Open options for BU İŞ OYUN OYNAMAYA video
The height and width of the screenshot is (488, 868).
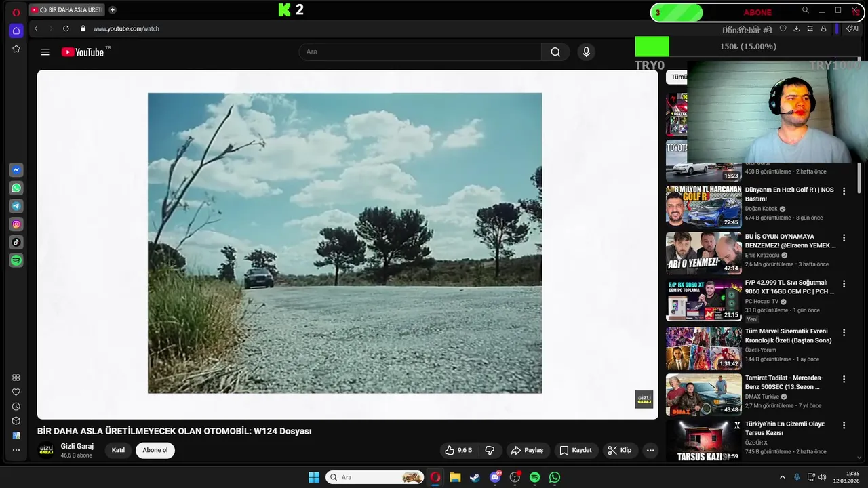(844, 238)
